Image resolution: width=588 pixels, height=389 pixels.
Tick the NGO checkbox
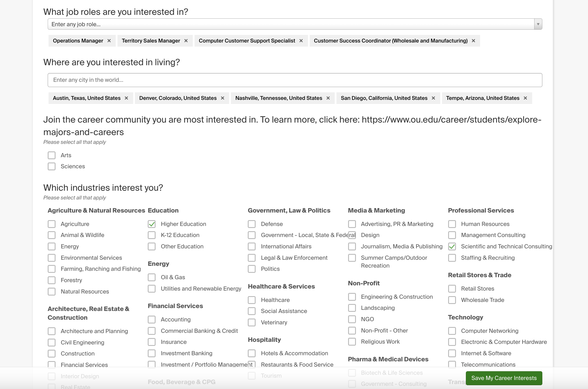click(352, 319)
